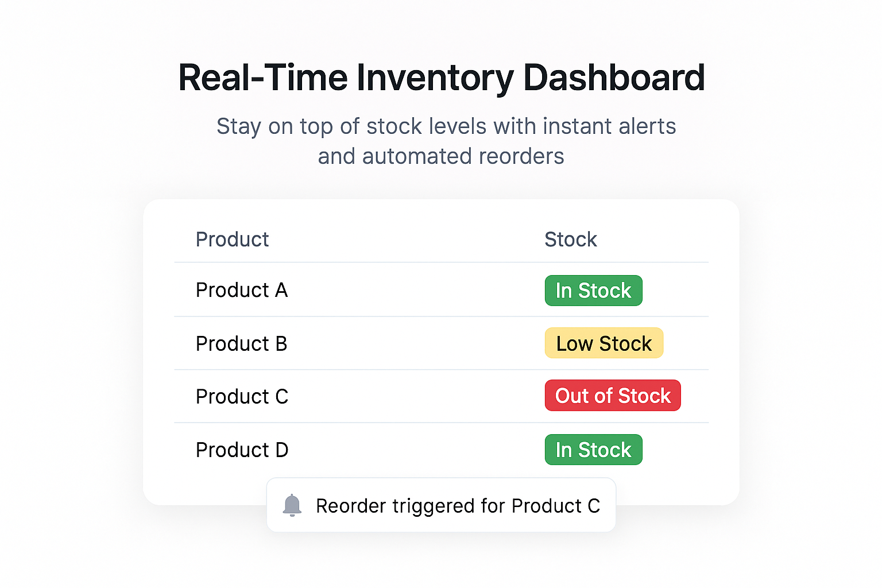882x588 pixels.
Task: Open the Reorder triggered for Product C notification
Action: pyautogui.click(x=441, y=505)
